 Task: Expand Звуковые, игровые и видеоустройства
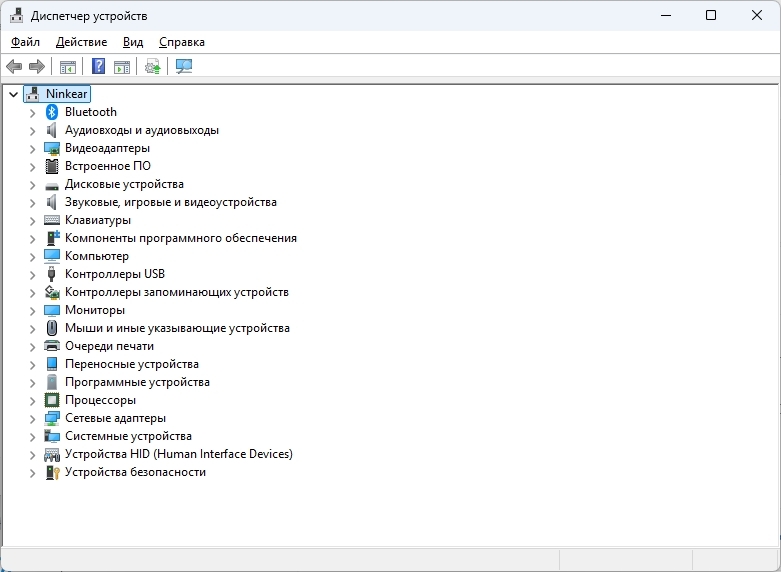tap(32, 203)
